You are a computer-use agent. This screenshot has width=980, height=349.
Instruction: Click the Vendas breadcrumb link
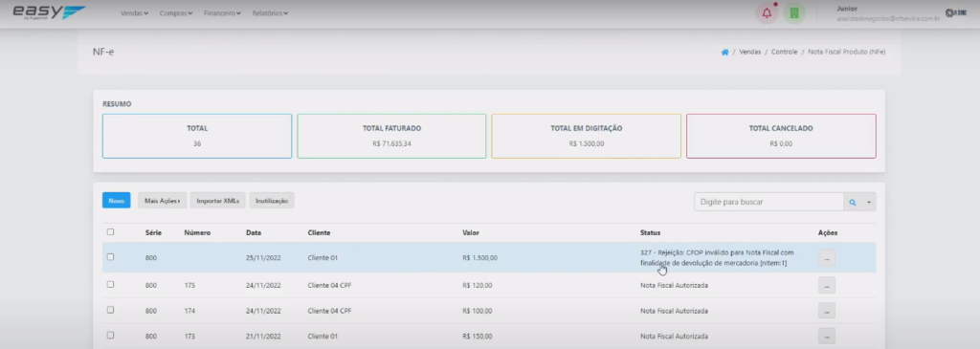coord(750,53)
